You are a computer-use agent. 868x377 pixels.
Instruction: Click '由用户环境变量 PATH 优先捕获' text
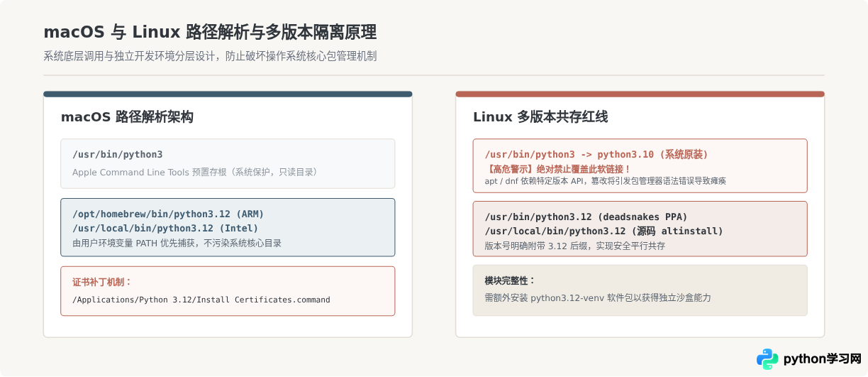coord(177,243)
